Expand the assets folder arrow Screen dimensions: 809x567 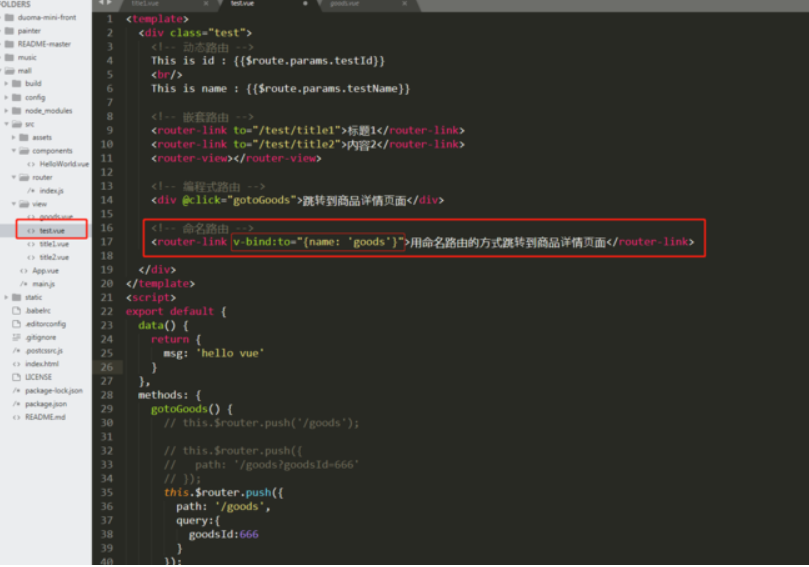pyautogui.click(x=13, y=137)
